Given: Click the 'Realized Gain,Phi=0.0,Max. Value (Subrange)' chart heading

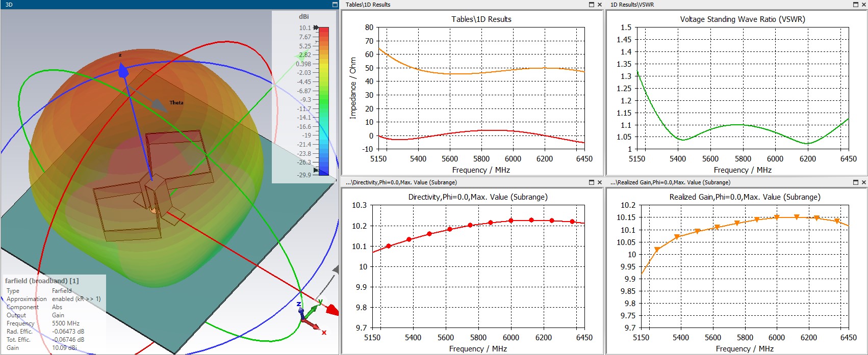Looking at the screenshot, I should (x=745, y=197).
